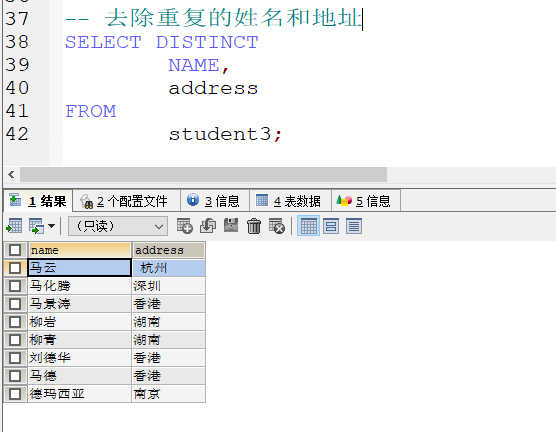Click the export result set icon
The image size is (556, 432).
click(14, 226)
